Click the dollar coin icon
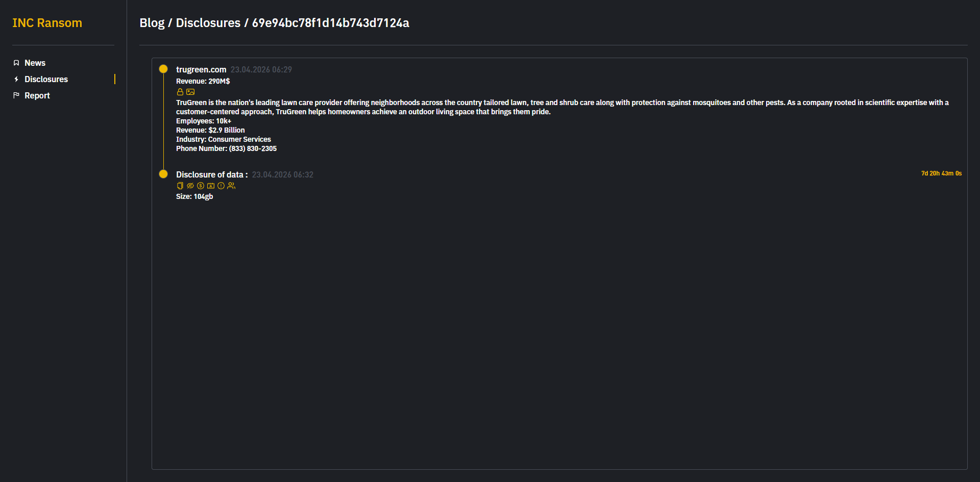This screenshot has width=980, height=482. [201, 186]
